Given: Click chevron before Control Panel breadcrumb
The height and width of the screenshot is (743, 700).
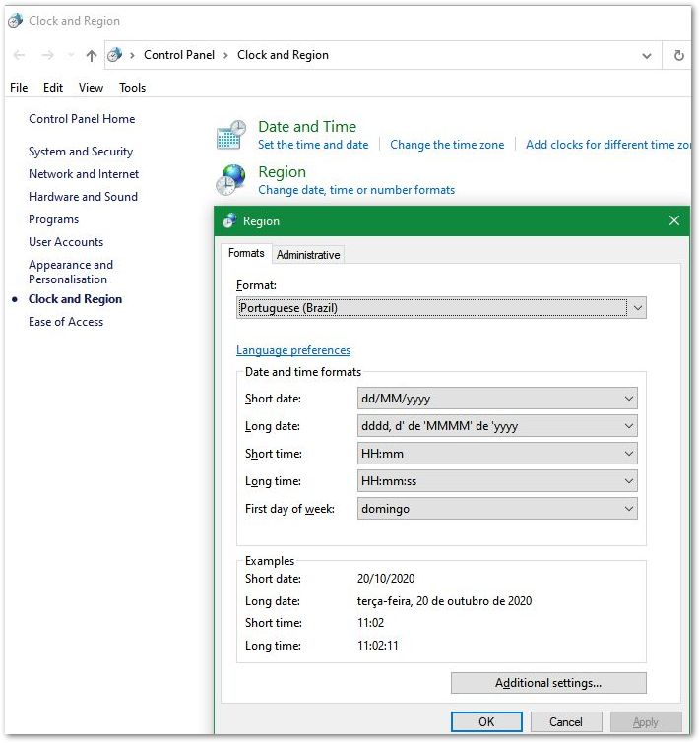Looking at the screenshot, I should pos(132,55).
